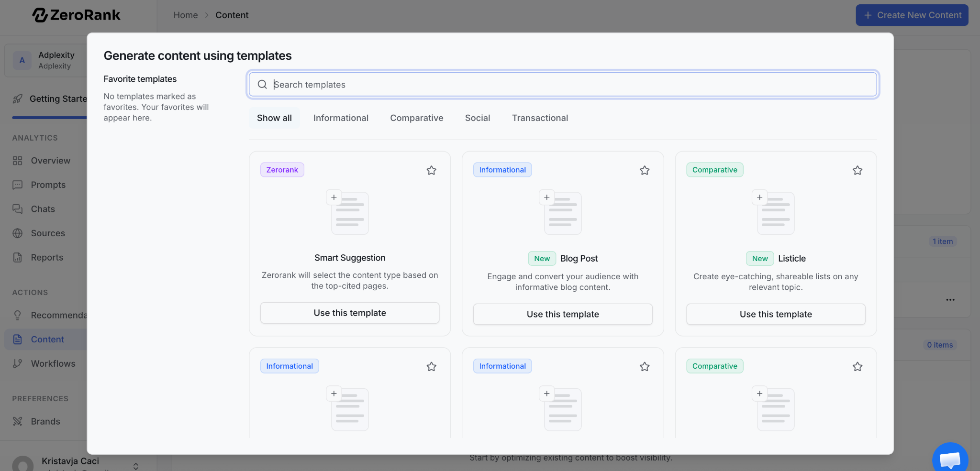Open the Overview grid icon
The image size is (980, 471).
click(x=18, y=161)
